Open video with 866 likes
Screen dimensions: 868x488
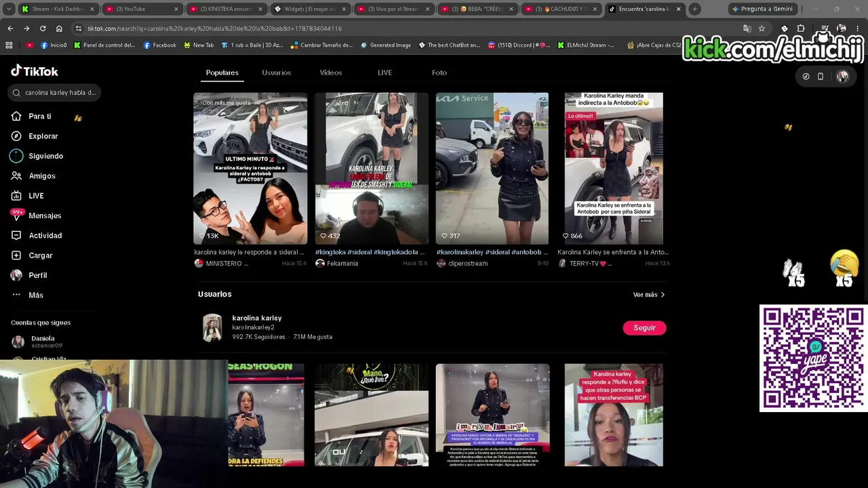(614, 169)
